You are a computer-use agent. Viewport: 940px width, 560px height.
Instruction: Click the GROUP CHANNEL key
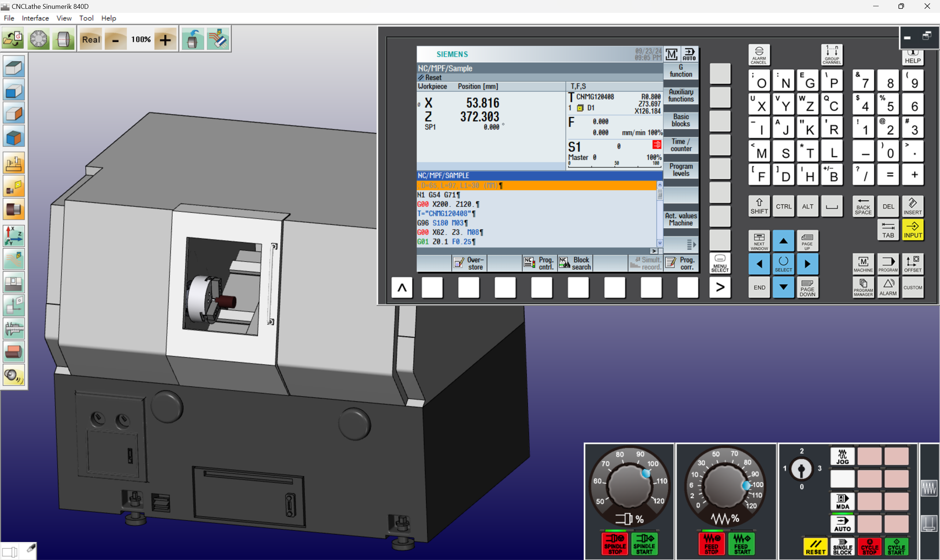831,55
